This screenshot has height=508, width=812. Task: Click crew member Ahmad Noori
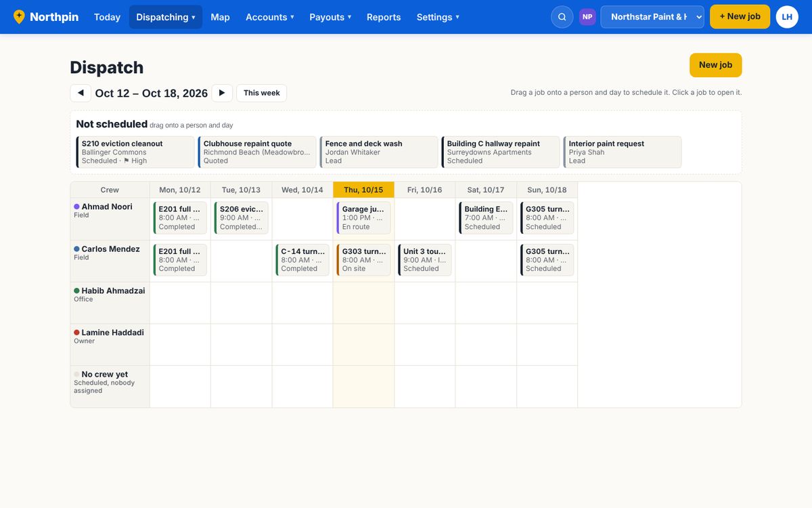click(107, 207)
